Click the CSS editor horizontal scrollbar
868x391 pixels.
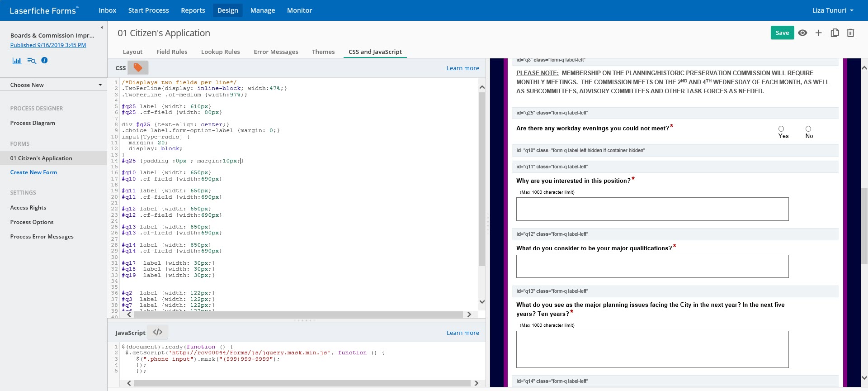tap(298, 314)
